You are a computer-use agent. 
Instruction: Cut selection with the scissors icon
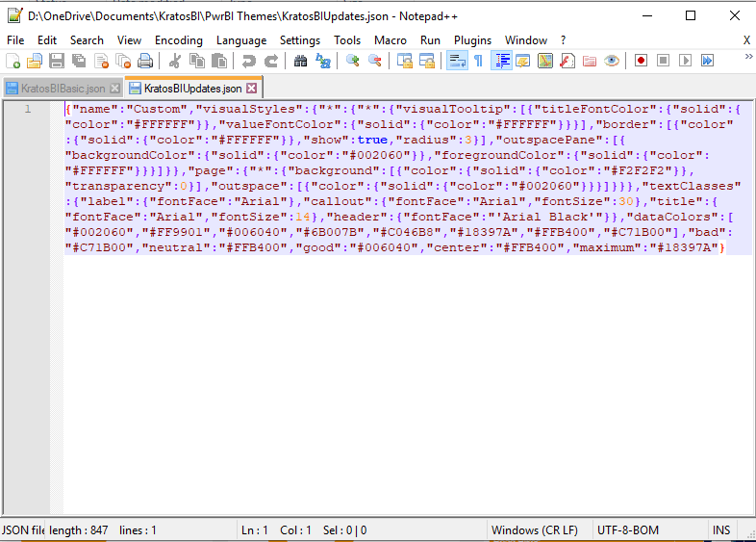click(x=174, y=61)
